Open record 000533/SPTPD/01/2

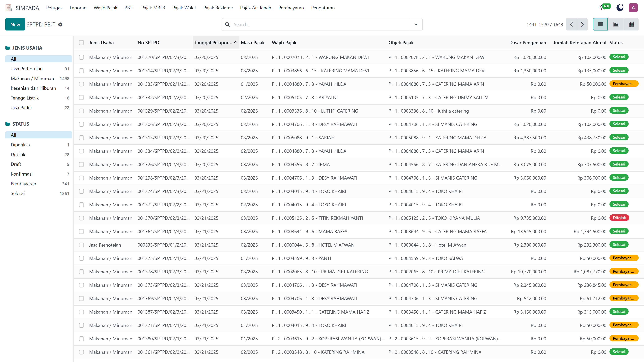[x=163, y=245]
